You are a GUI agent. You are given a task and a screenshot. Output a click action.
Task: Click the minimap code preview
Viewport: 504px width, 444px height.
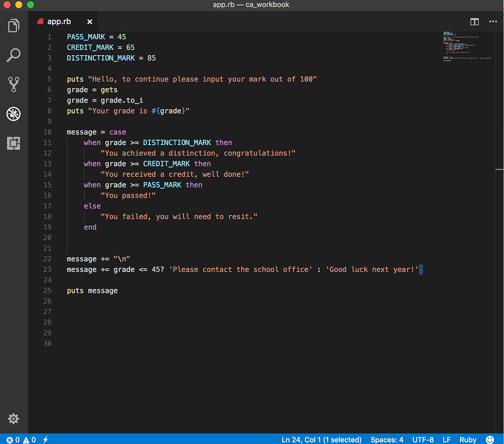point(467,46)
